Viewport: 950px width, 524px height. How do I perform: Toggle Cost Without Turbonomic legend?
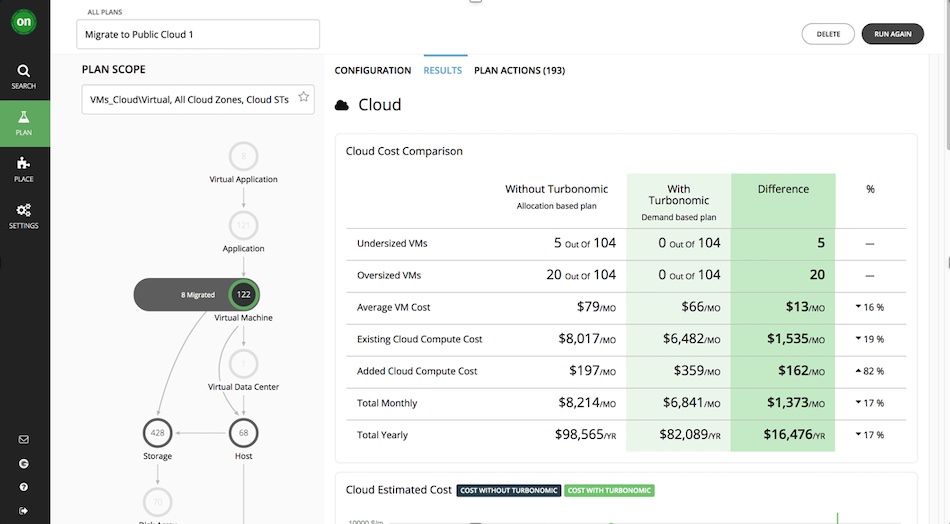point(509,490)
